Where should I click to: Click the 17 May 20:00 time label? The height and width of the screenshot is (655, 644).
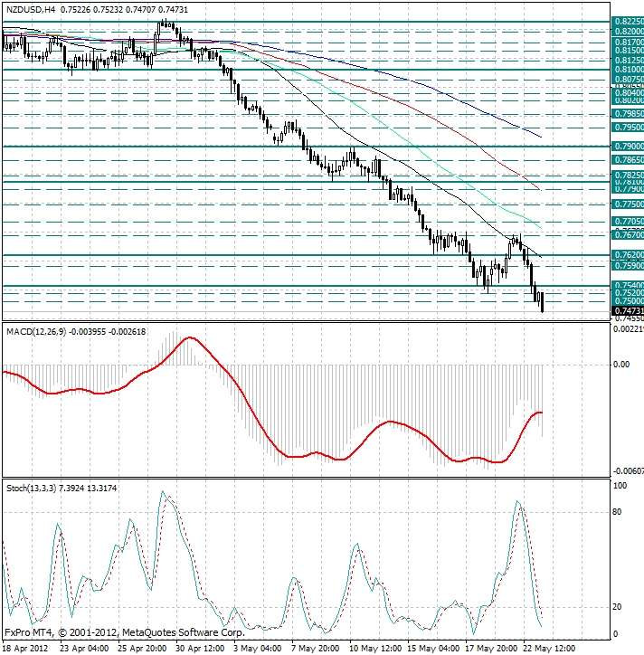pos(491,649)
